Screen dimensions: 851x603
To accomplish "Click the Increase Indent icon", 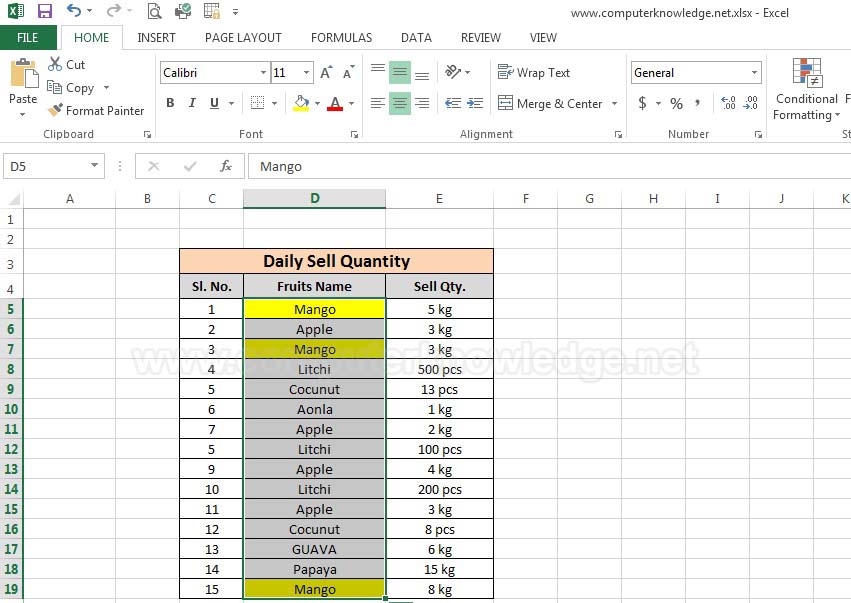I will 475,103.
